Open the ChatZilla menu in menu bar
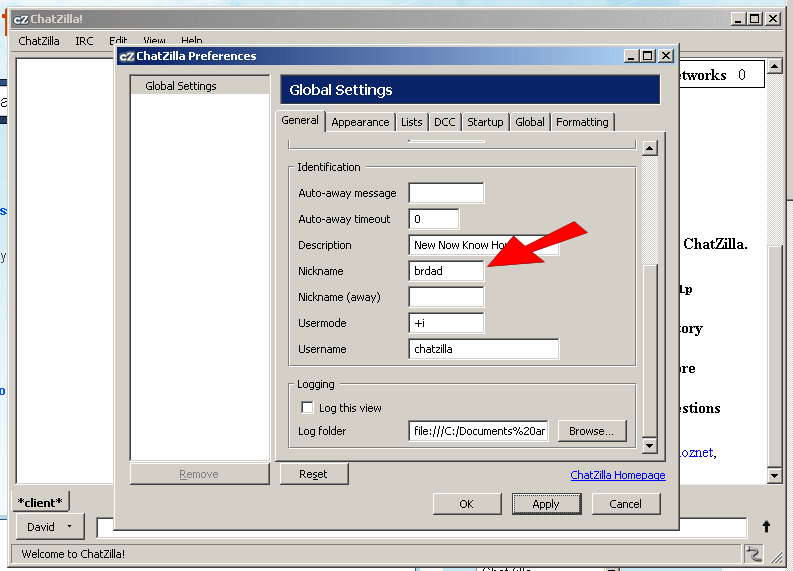The image size is (793, 571). tap(39, 41)
